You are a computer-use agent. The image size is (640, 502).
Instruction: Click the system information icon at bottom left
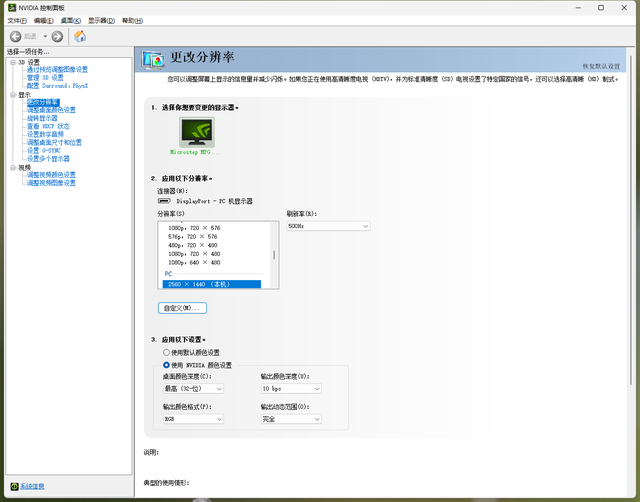click(14, 486)
